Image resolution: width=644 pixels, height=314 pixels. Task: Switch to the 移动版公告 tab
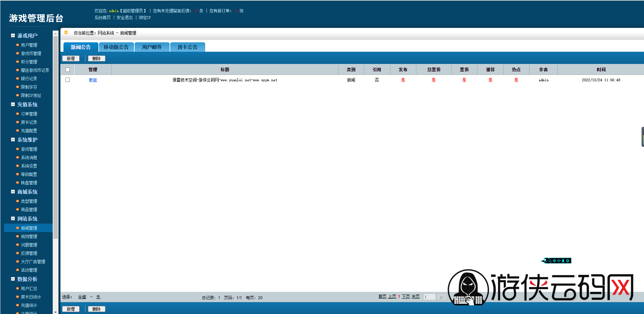116,47
